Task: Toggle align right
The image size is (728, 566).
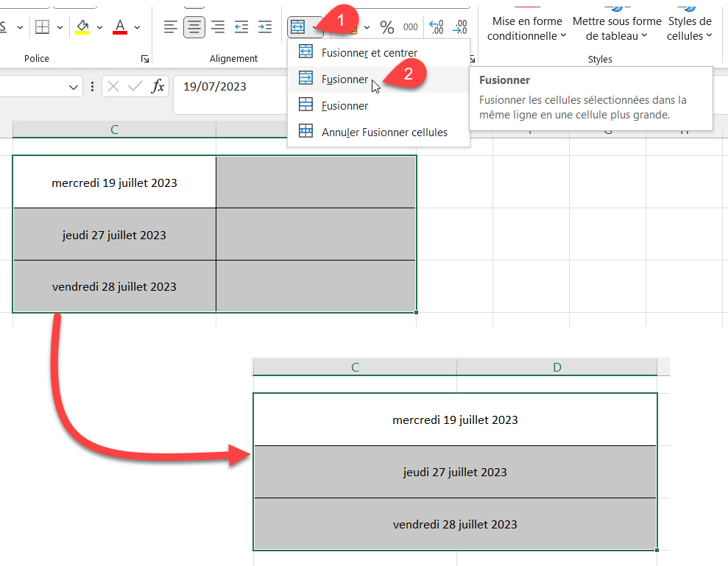Action: pyautogui.click(x=218, y=27)
